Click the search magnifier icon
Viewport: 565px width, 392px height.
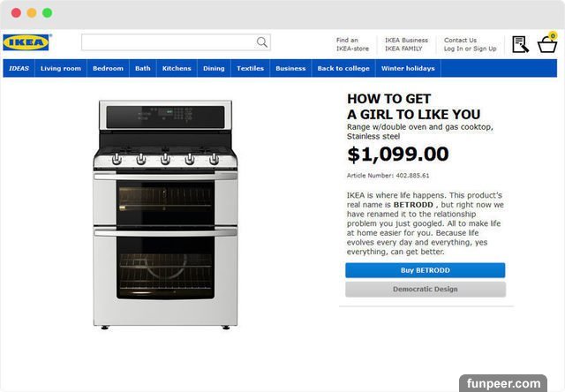(262, 42)
